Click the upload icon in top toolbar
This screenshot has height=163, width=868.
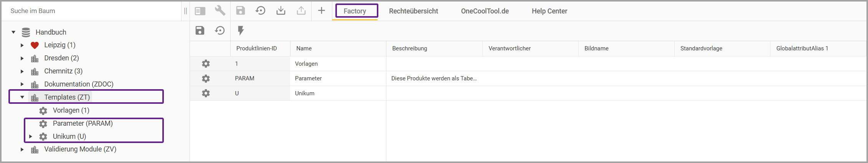301,11
